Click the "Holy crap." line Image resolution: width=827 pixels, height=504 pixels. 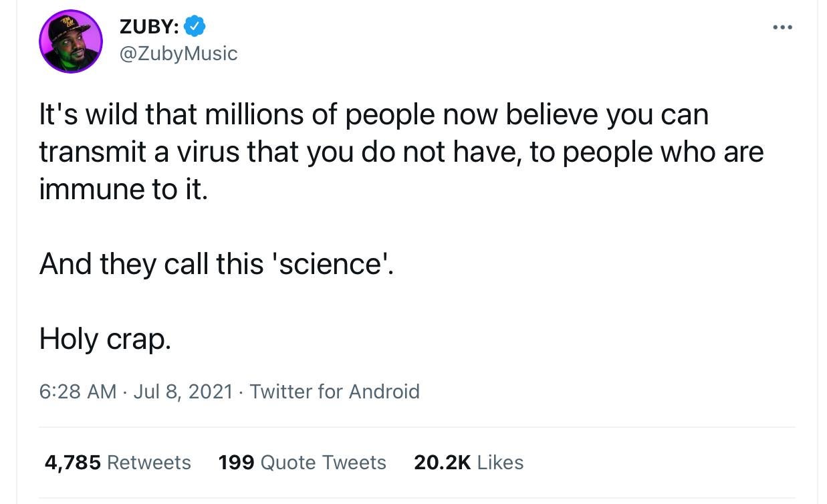(106, 340)
